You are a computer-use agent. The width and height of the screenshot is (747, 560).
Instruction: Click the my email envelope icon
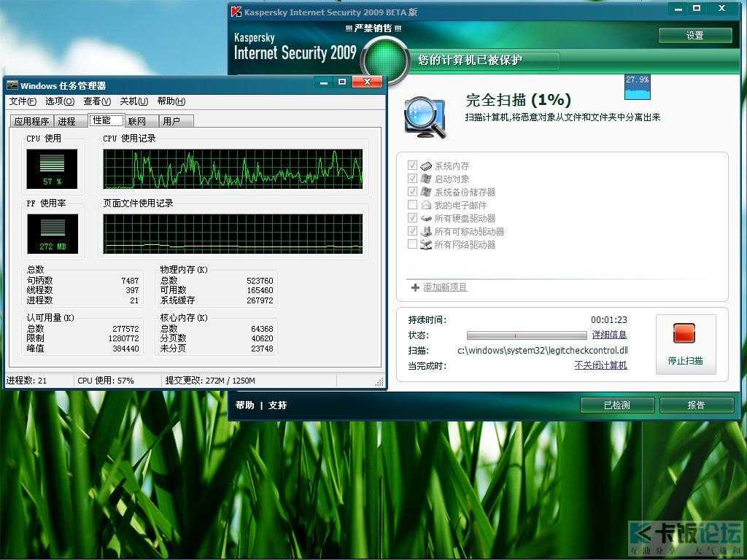pyautogui.click(x=426, y=205)
